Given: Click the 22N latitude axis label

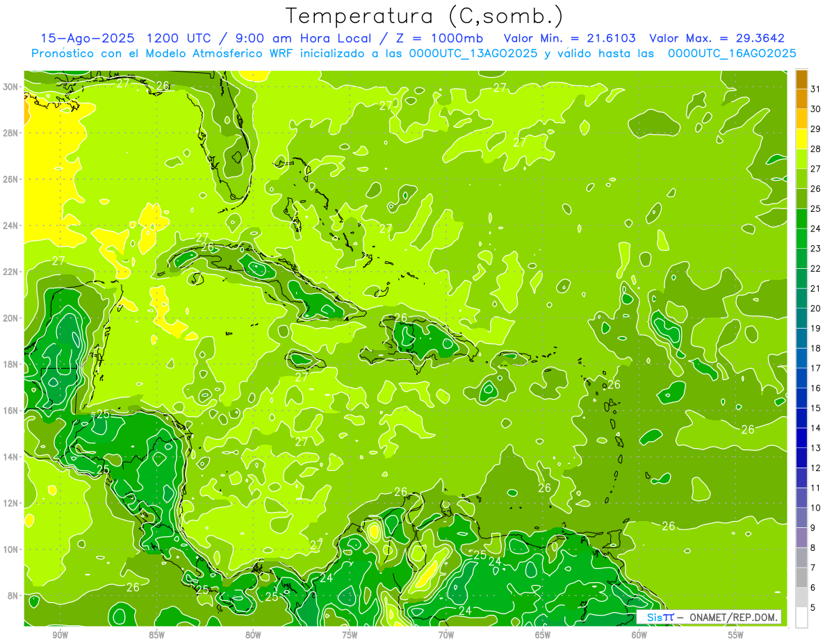Looking at the screenshot, I should point(10,272).
